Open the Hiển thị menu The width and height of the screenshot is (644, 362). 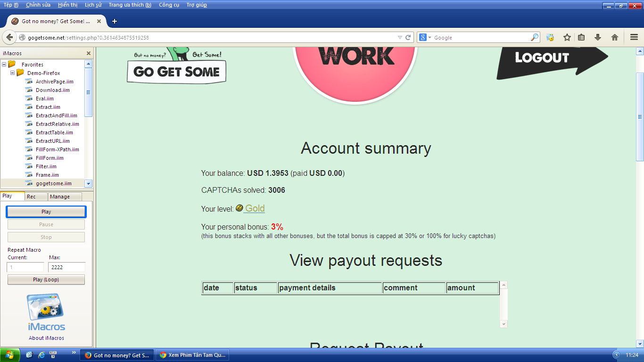68,5
